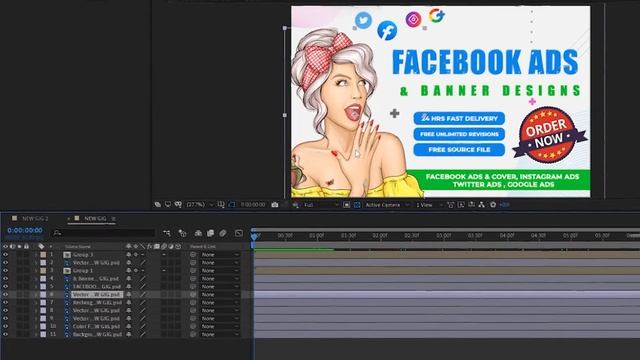Switch to the NEW GIG 2 timeline tab

[x=35, y=219]
